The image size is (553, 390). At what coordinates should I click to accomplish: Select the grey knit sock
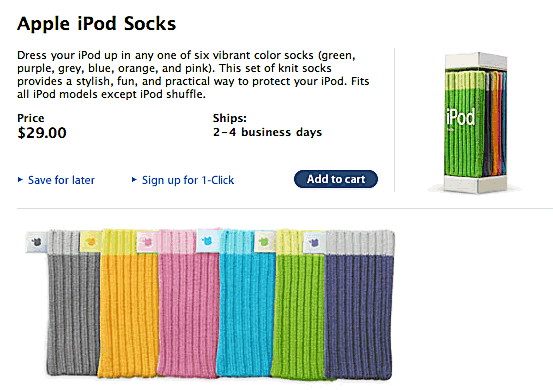coord(73,303)
